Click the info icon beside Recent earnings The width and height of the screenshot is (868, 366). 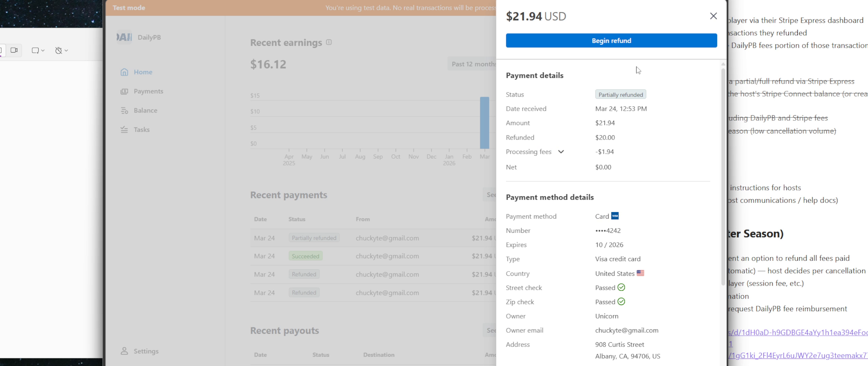point(329,42)
